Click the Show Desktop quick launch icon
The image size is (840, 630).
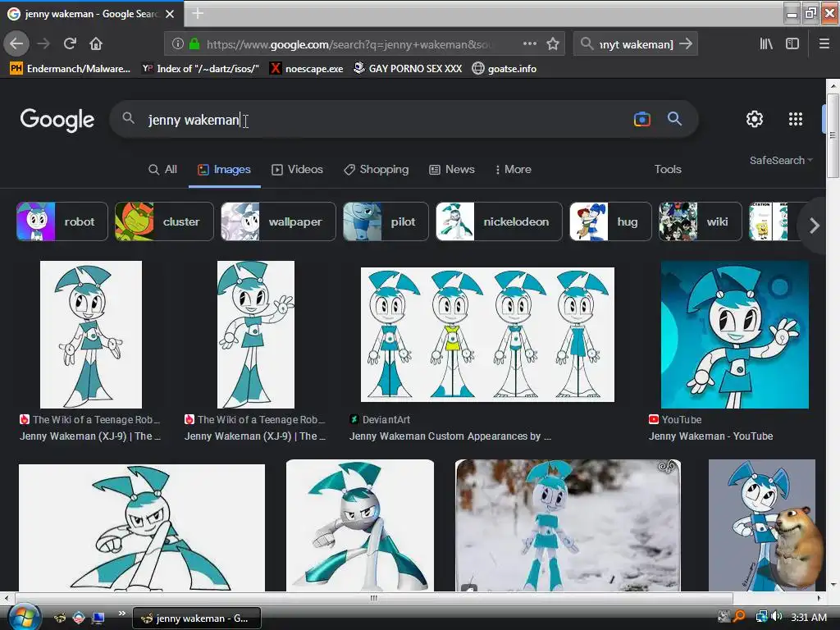pyautogui.click(x=98, y=619)
